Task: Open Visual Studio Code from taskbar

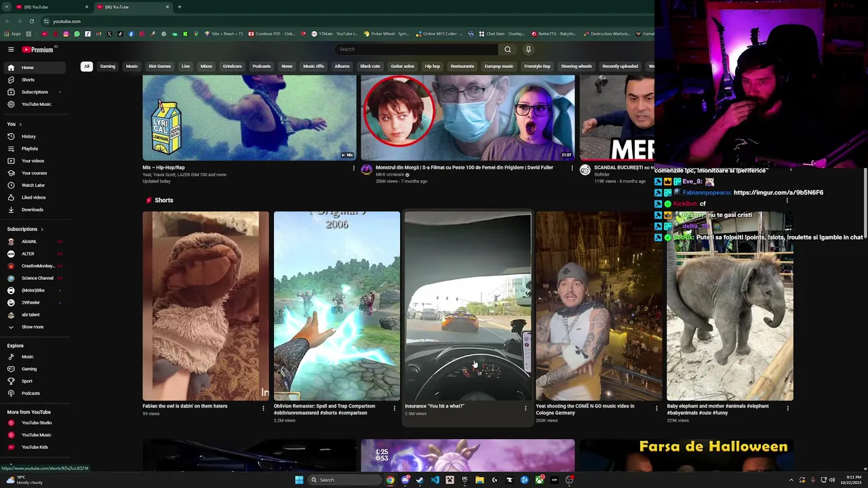Action: point(435,480)
